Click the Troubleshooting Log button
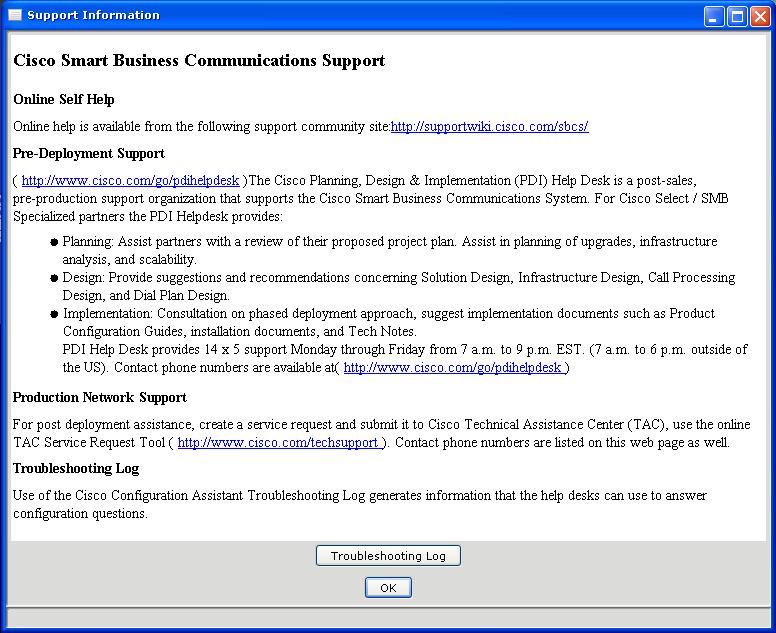 pyautogui.click(x=388, y=556)
